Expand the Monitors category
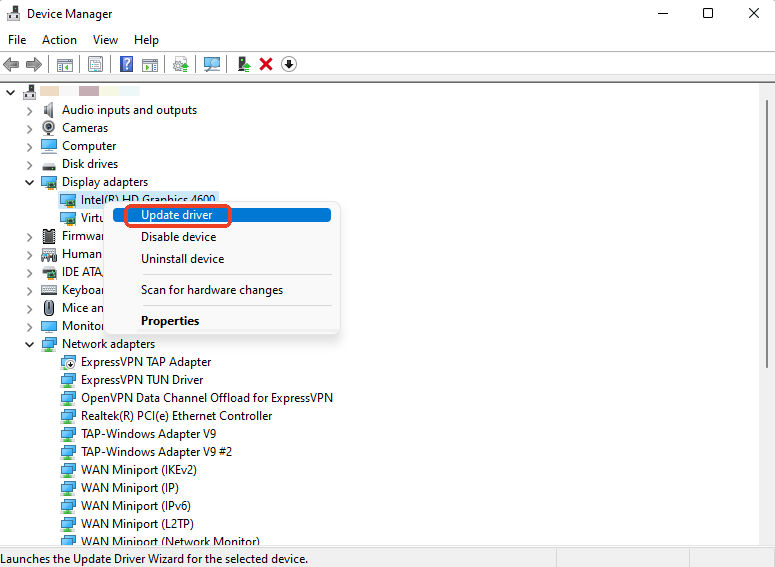The height and width of the screenshot is (567, 775). [x=29, y=327]
